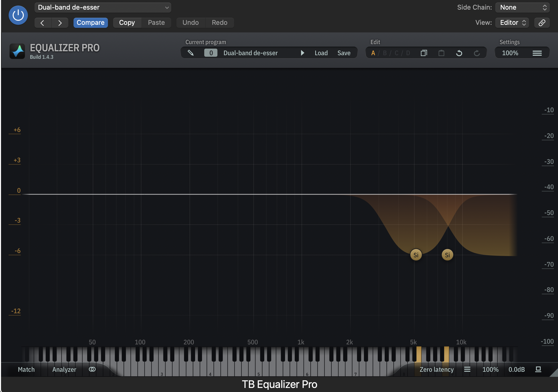Click the -12 gain scale label
This screenshot has height=392, width=558.
coord(16,311)
